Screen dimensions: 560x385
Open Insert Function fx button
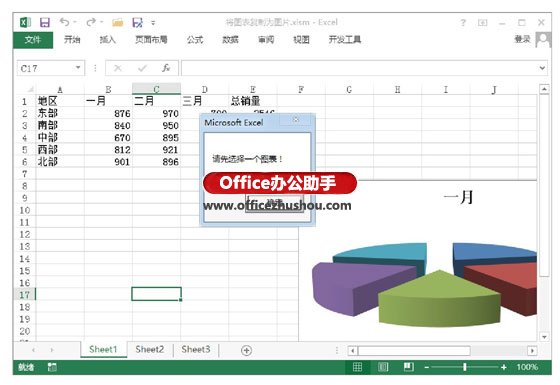[166, 68]
